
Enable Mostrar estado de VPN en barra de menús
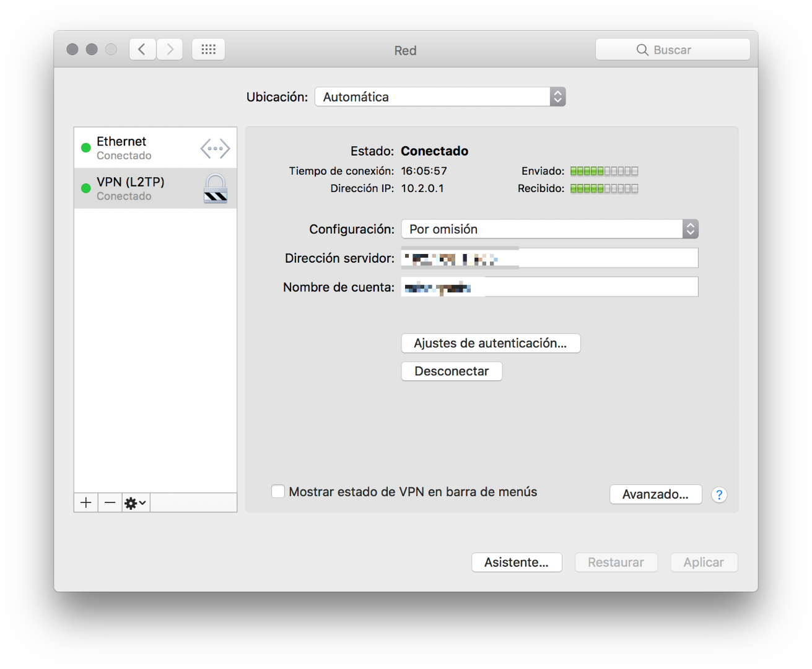pos(278,492)
